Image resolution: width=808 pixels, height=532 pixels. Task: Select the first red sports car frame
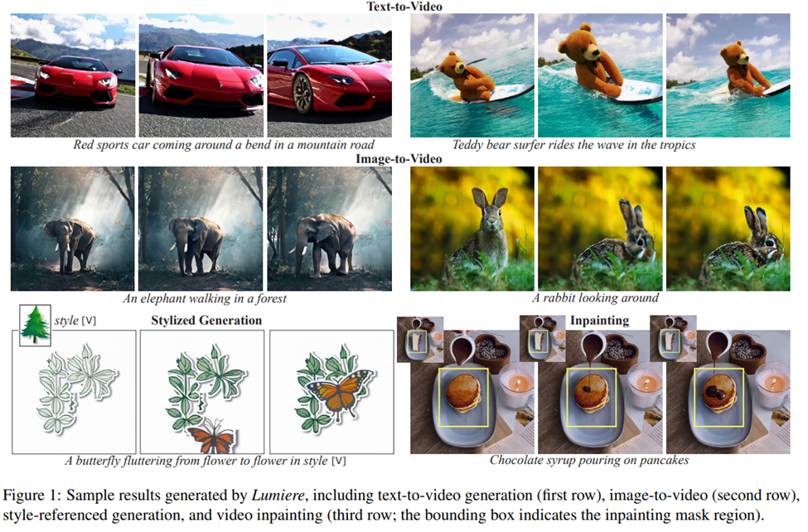[73, 75]
